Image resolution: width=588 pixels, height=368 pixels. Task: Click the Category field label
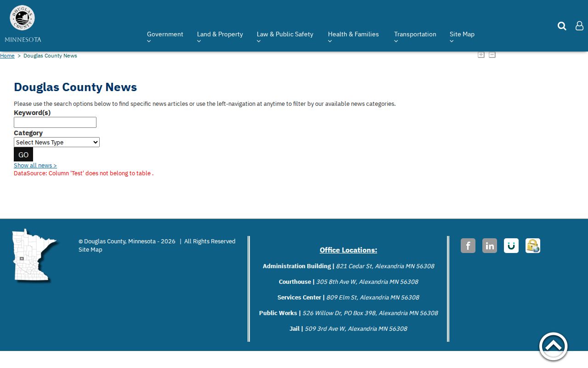click(x=28, y=133)
